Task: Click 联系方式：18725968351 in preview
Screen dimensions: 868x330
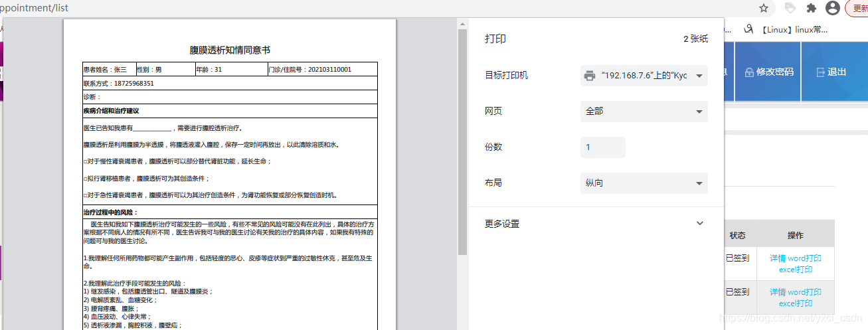Action: click(118, 84)
